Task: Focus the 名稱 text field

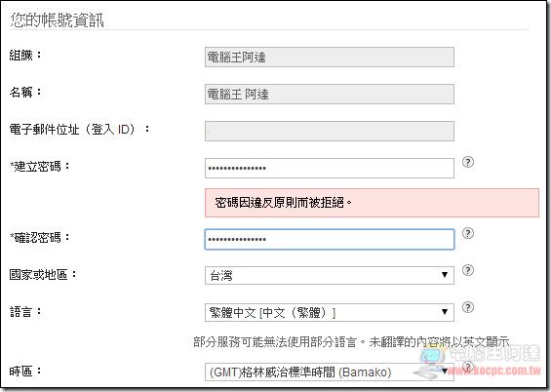Action: pos(330,95)
